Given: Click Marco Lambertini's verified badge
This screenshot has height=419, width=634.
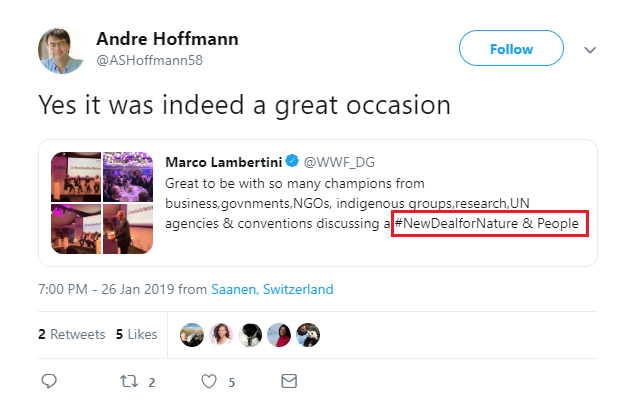Looking at the screenshot, I should (x=293, y=161).
